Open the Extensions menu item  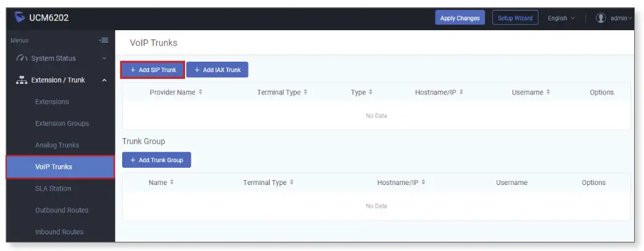click(52, 102)
